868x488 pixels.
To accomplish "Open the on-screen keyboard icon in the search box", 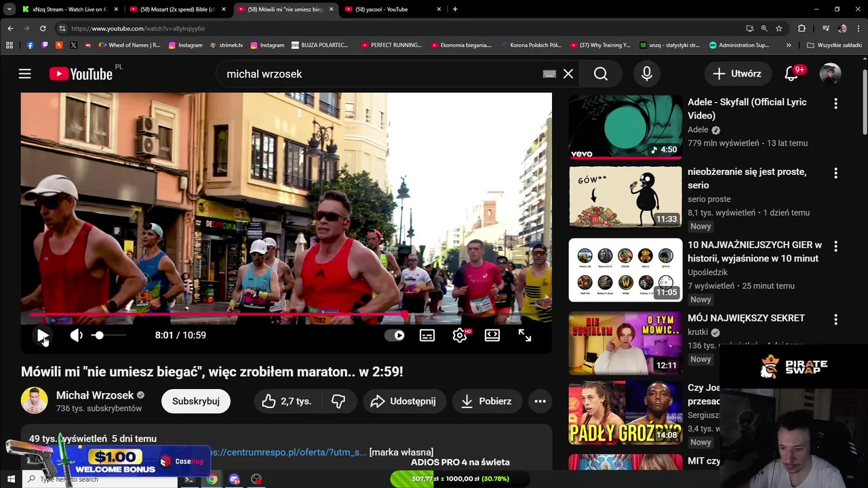I will pyautogui.click(x=549, y=74).
